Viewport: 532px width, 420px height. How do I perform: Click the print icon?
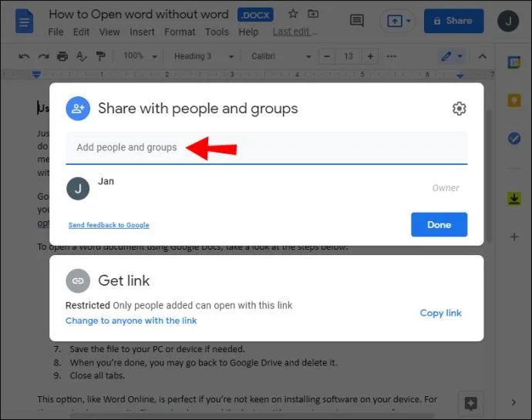[x=62, y=56]
